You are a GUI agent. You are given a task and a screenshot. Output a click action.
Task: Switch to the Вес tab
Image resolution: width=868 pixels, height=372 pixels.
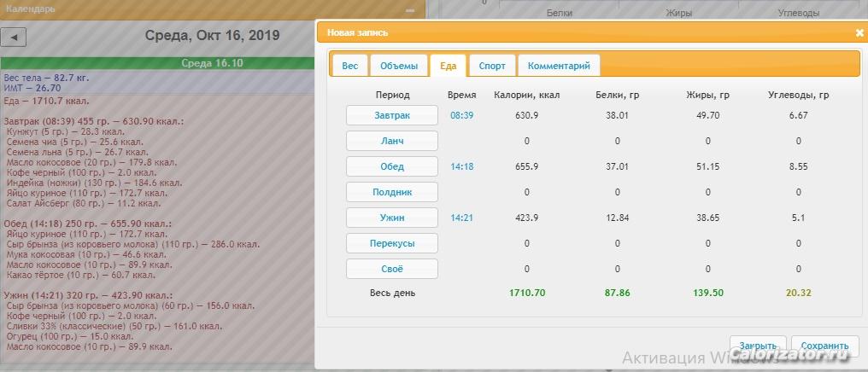tap(350, 66)
